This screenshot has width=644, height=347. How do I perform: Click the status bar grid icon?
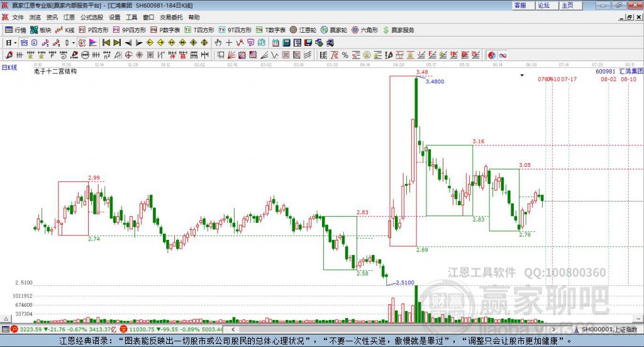5,329
